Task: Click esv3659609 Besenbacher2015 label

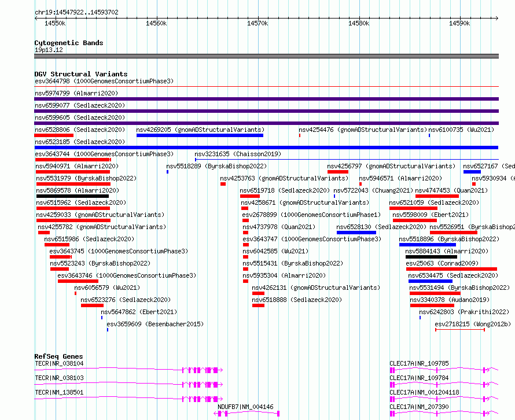Action: 155,324
